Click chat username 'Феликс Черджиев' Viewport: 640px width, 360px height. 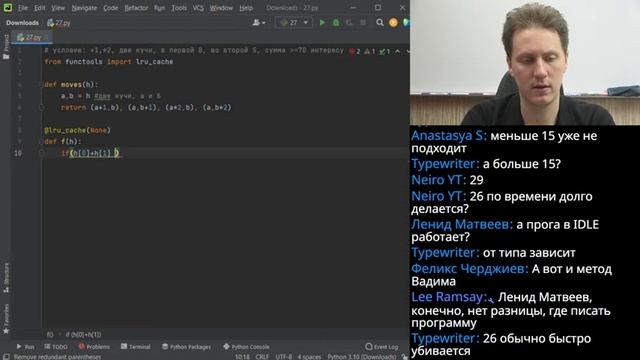point(468,269)
